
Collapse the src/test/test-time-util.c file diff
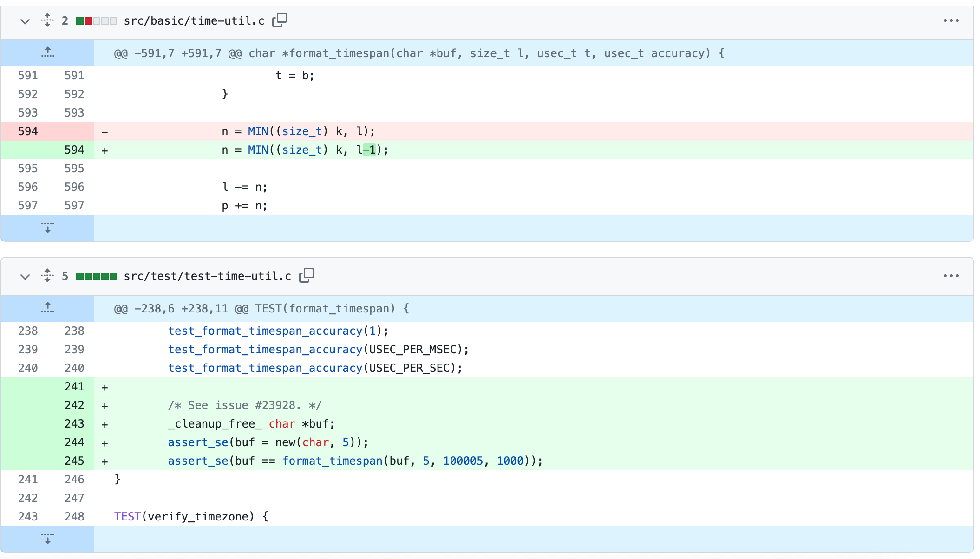pos(25,276)
